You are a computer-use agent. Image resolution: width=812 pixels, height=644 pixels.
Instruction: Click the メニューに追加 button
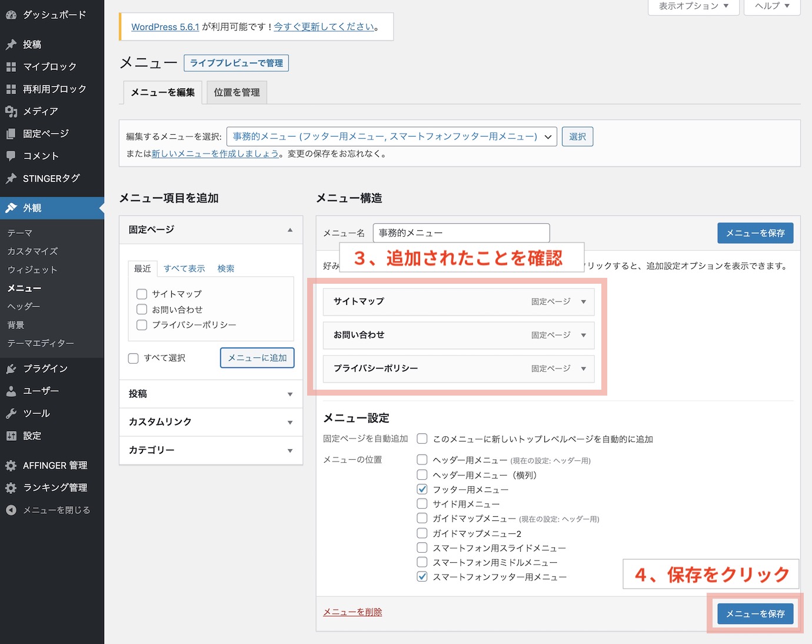[x=257, y=358]
